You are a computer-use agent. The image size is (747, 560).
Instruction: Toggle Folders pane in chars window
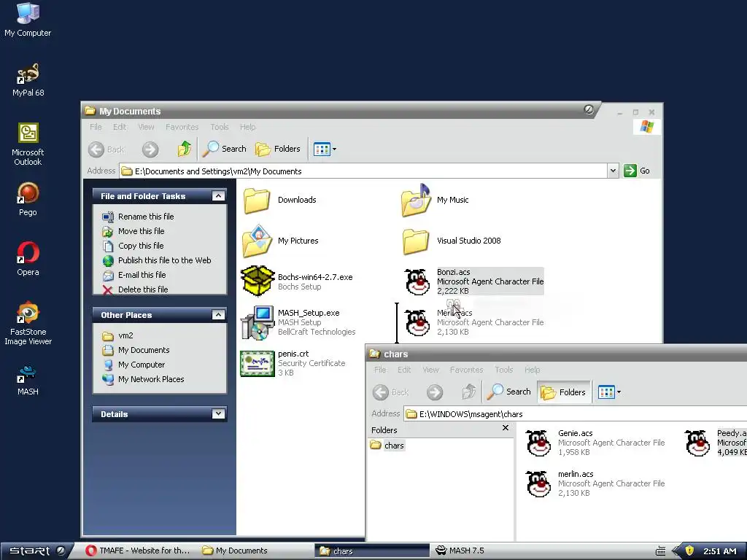pos(563,392)
